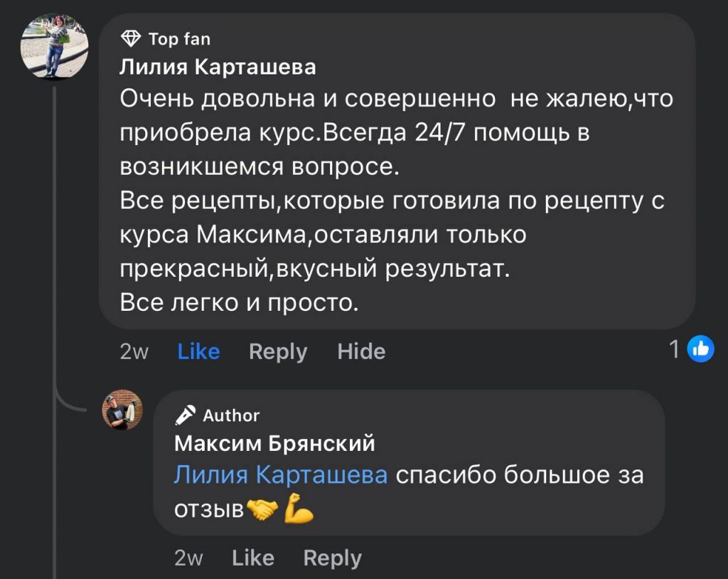Viewport: 728px width, 579px height.
Task: Click the Author badge label
Action: [x=231, y=415]
